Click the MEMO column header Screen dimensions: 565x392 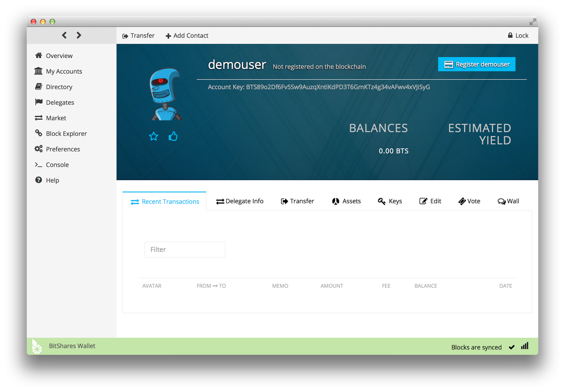point(280,286)
